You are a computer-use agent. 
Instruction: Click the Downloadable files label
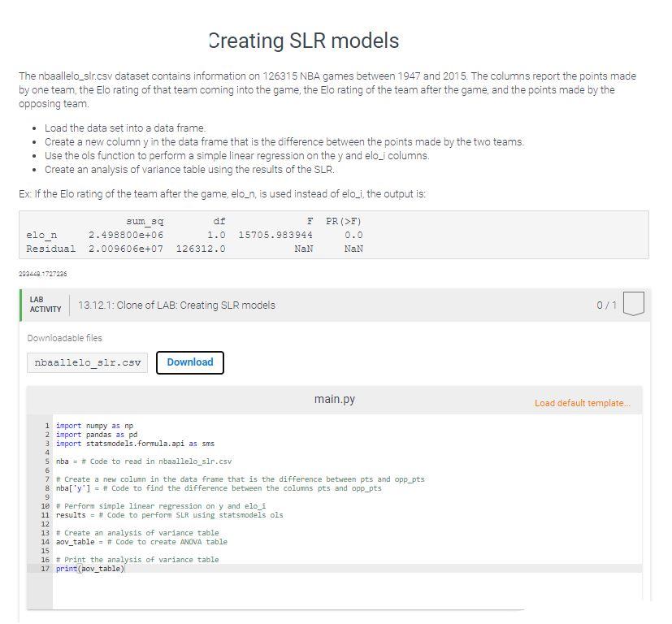59,338
